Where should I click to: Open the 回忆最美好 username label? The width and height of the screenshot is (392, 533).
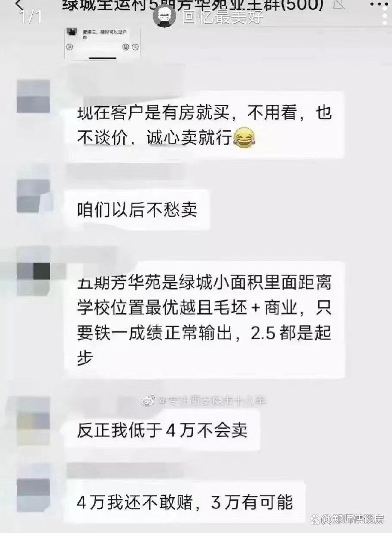[x=223, y=16]
